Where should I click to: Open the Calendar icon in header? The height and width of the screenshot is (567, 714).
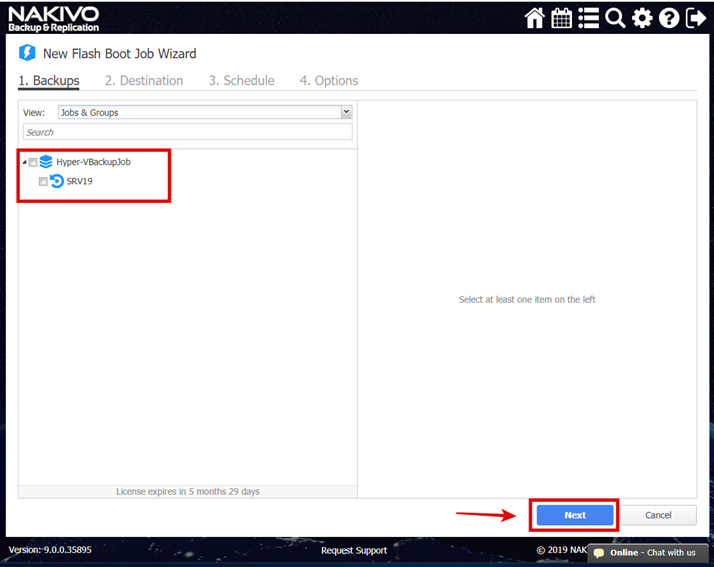(x=561, y=18)
